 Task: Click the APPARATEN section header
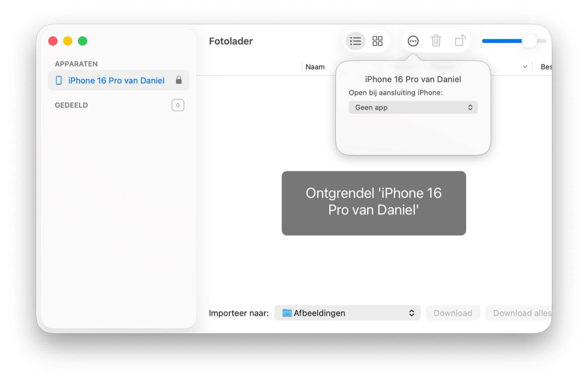[76, 64]
